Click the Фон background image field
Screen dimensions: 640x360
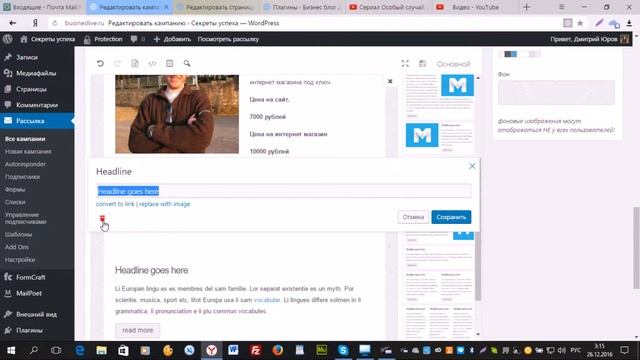[556, 92]
